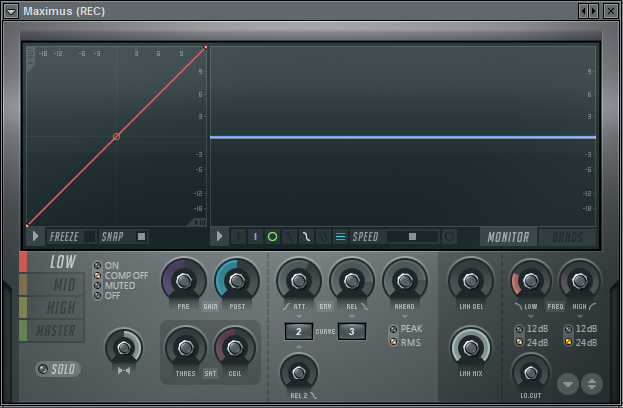Click the LOW frequency crossover knob

click(530, 280)
